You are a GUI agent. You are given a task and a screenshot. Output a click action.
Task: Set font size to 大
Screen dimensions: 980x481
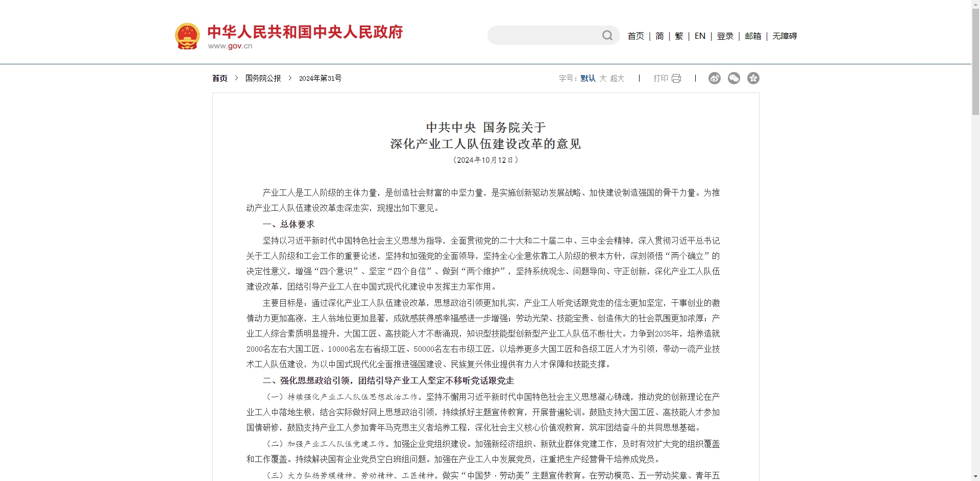pyautogui.click(x=603, y=78)
